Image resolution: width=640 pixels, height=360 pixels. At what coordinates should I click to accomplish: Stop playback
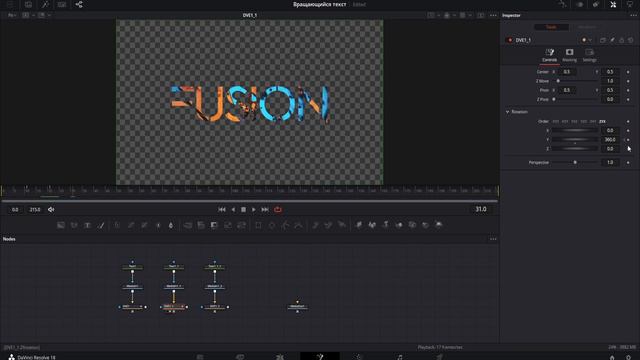point(243,209)
